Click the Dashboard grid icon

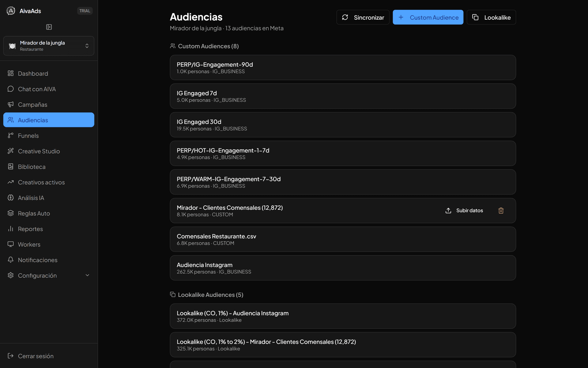(11, 73)
